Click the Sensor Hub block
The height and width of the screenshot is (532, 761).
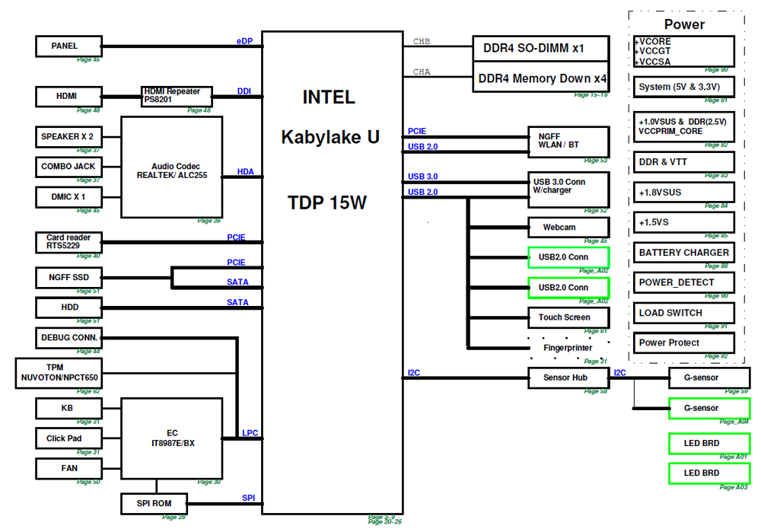568,378
